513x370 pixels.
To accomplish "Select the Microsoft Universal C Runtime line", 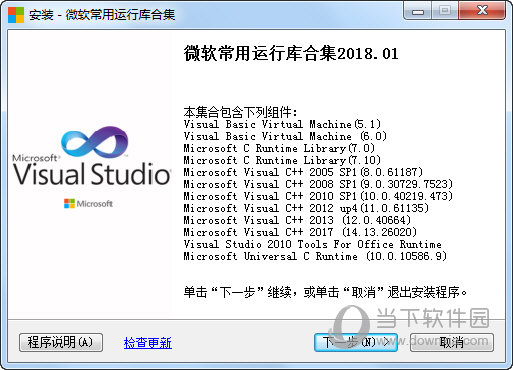I will [315, 256].
